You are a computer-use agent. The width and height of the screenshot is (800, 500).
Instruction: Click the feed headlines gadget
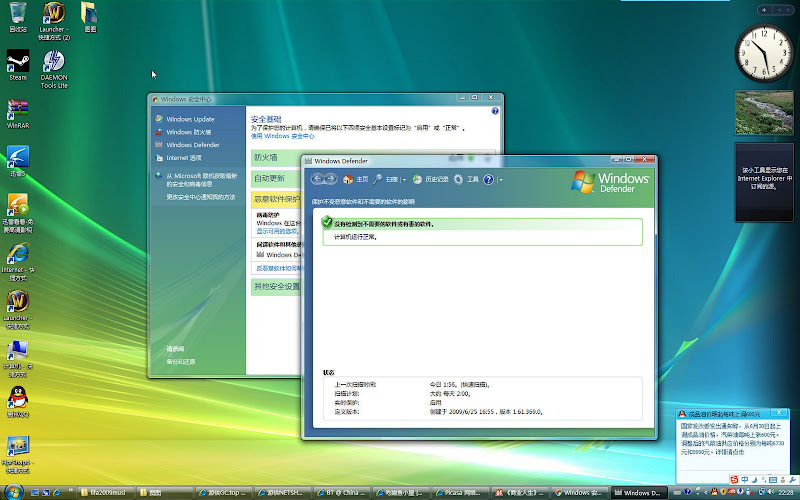tap(764, 182)
